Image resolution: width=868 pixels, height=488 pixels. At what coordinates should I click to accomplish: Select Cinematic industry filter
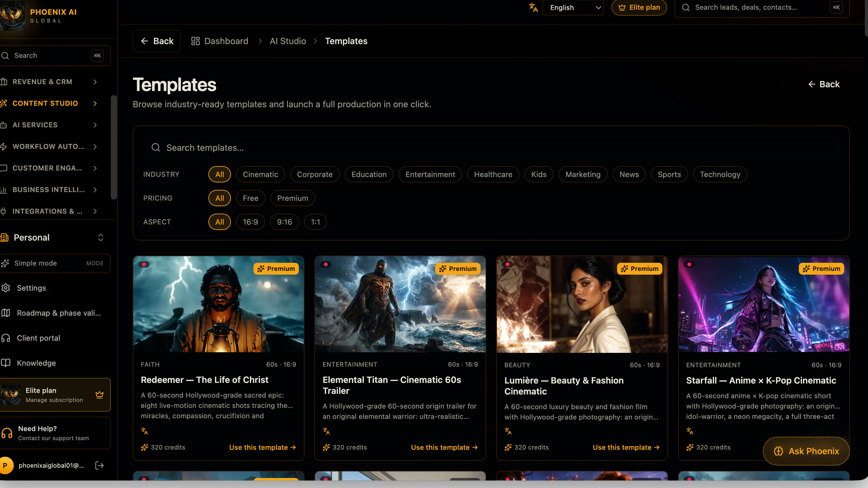coord(260,175)
